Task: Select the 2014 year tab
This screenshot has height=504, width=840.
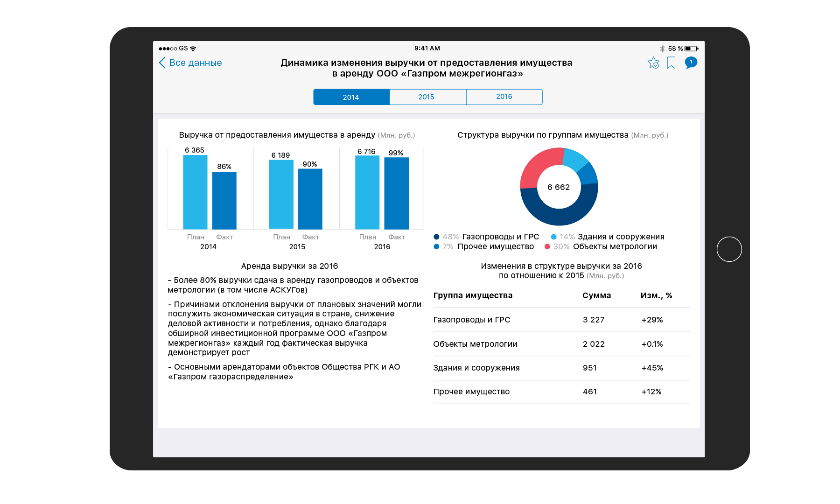Action: [351, 97]
